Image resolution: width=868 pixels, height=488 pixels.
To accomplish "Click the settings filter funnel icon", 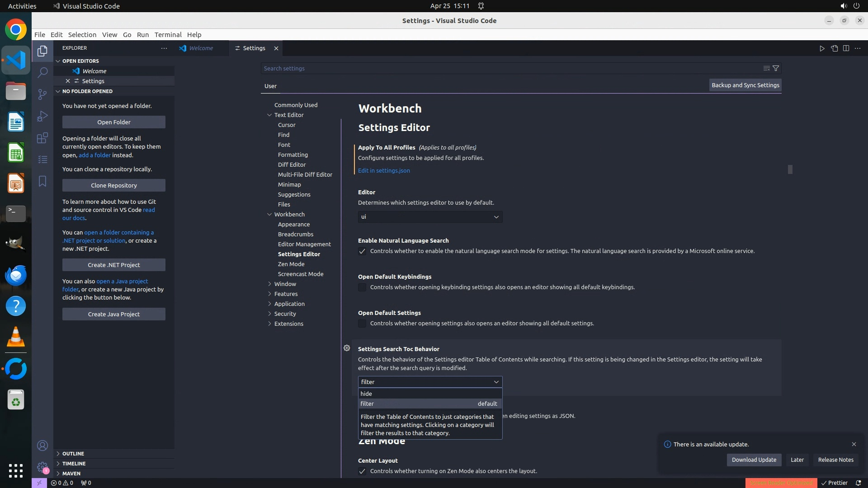I will (x=776, y=68).
